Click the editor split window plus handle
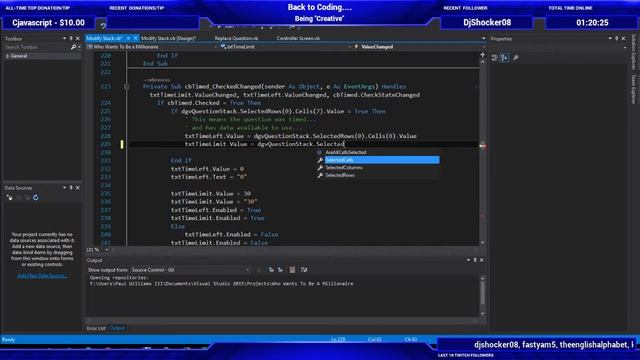The image size is (640, 360). click(482, 55)
